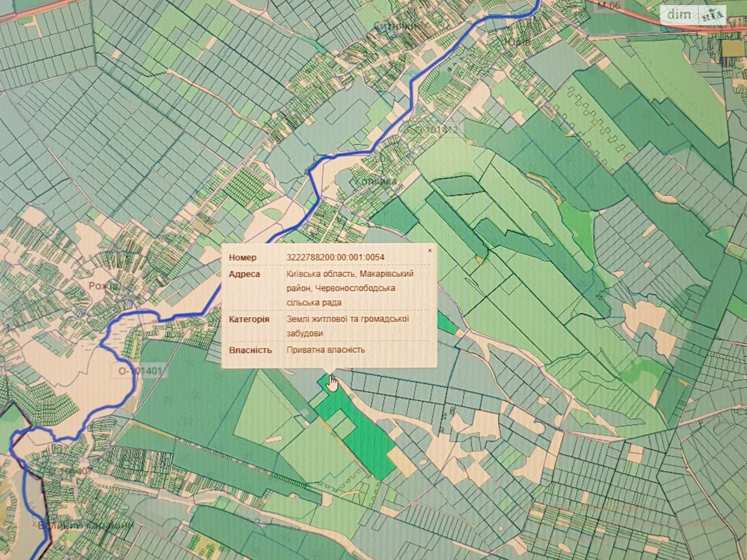Click the Власність field label
Viewport: 747px width, 560px height.
point(250,350)
